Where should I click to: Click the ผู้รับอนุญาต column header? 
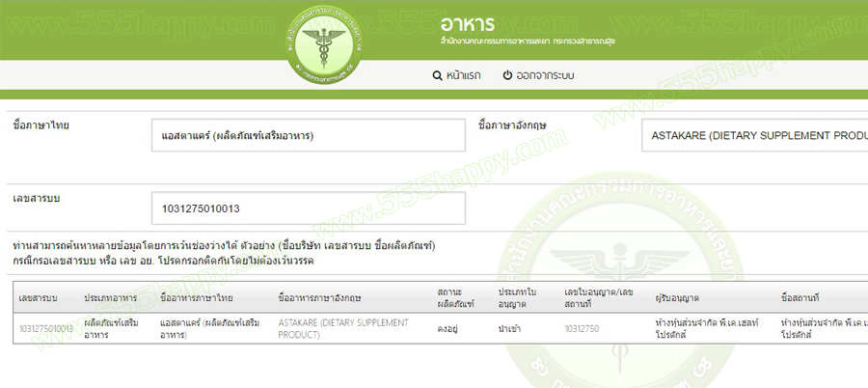pos(677,298)
